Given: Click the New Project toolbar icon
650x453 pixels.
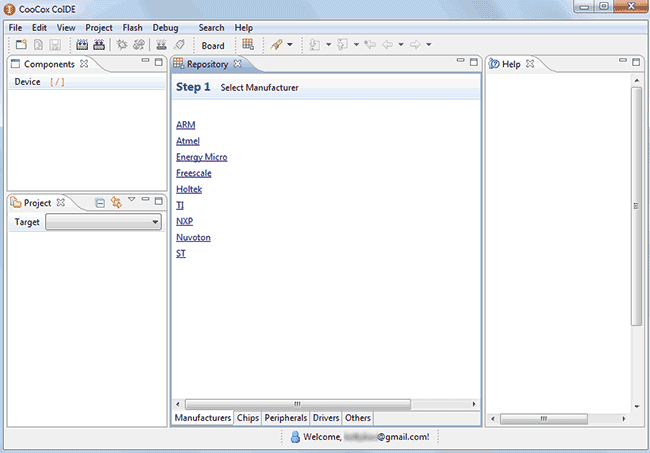Looking at the screenshot, I should [21, 45].
